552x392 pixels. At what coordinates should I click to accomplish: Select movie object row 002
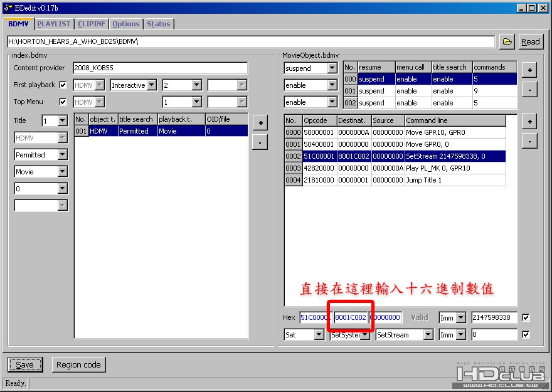tap(430, 103)
